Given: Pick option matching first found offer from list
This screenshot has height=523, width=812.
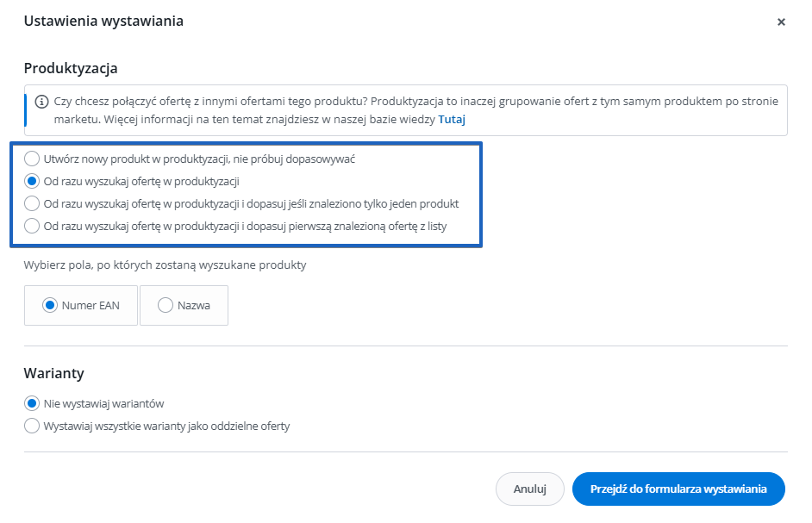Looking at the screenshot, I should pyautogui.click(x=32, y=227).
